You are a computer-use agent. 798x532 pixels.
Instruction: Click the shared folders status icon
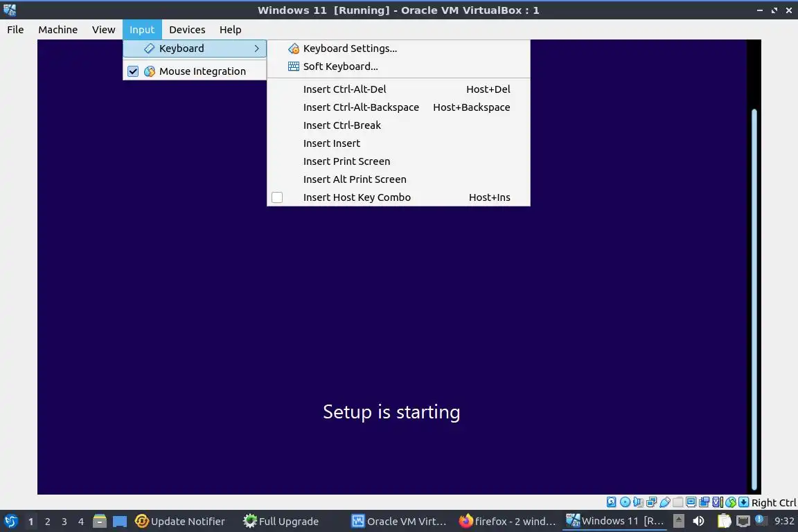[x=678, y=502]
